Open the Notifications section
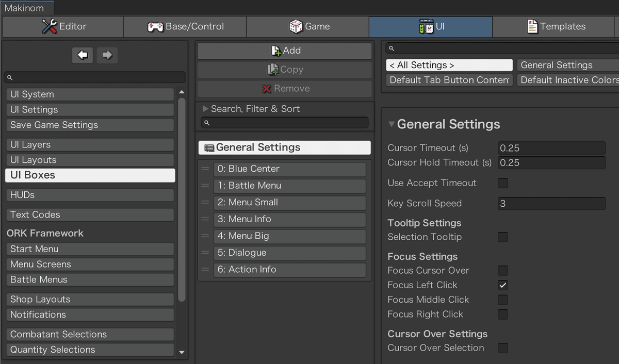 pyautogui.click(x=90, y=315)
